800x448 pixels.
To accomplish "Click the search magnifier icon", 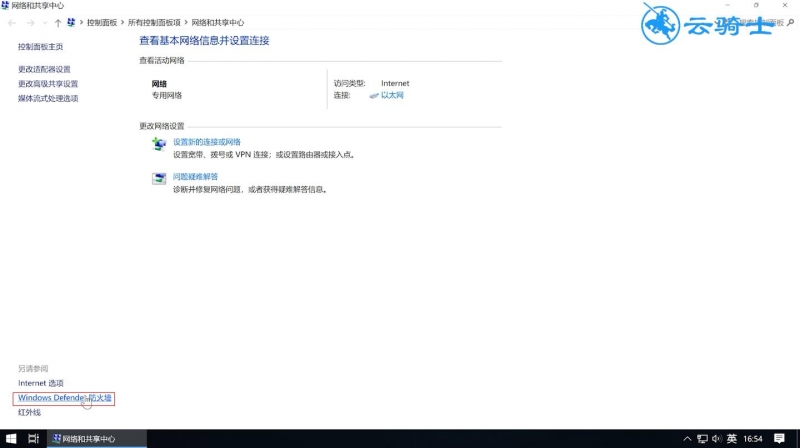I will [790, 22].
